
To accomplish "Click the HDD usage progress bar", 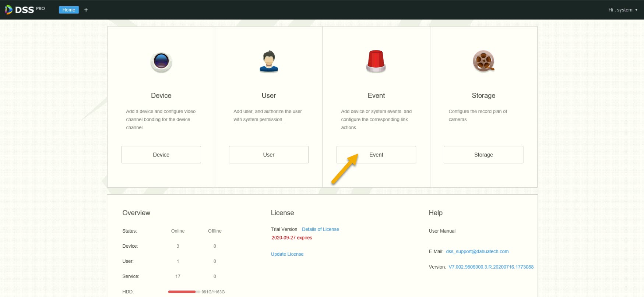I will (184, 292).
